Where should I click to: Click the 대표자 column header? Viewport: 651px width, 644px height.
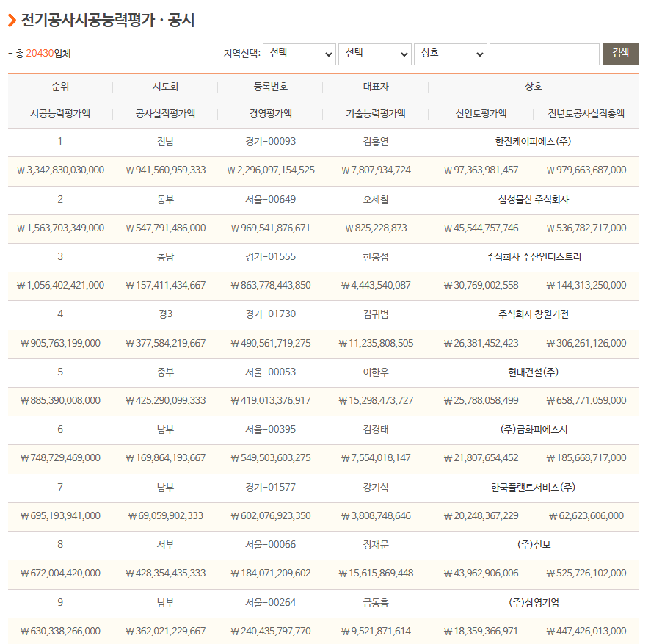[376, 87]
